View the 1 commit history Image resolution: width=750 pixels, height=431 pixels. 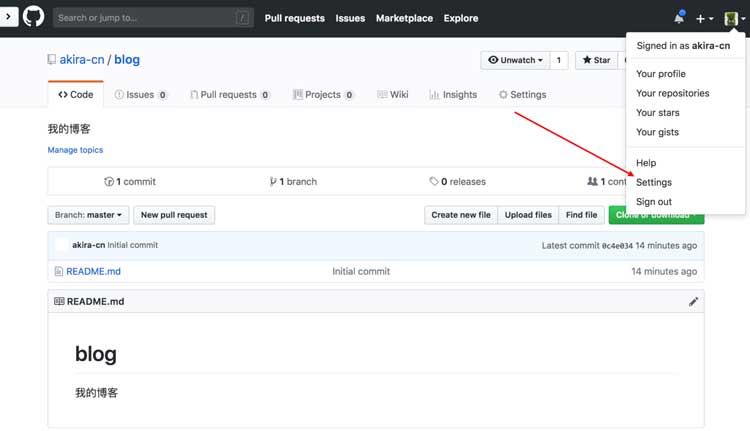tap(130, 181)
